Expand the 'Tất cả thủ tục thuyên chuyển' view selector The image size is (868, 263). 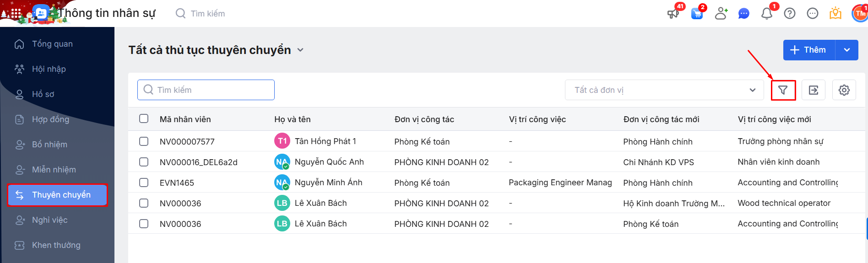(x=300, y=50)
